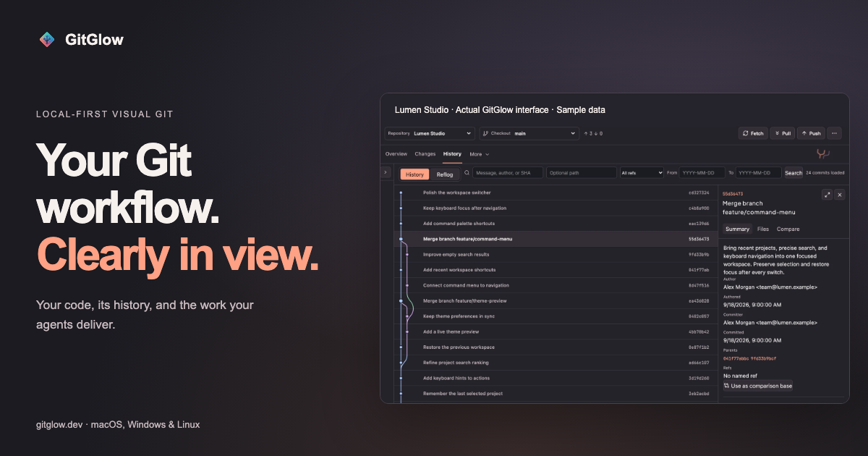Click Use as comparison base
Image resolution: width=868 pixels, height=456 pixels.
pyautogui.click(x=757, y=386)
